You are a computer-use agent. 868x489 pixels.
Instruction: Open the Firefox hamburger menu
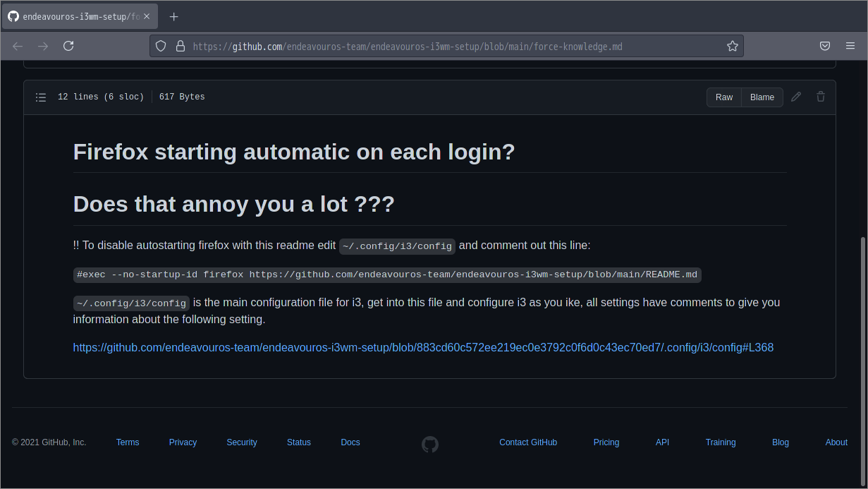[850, 46]
